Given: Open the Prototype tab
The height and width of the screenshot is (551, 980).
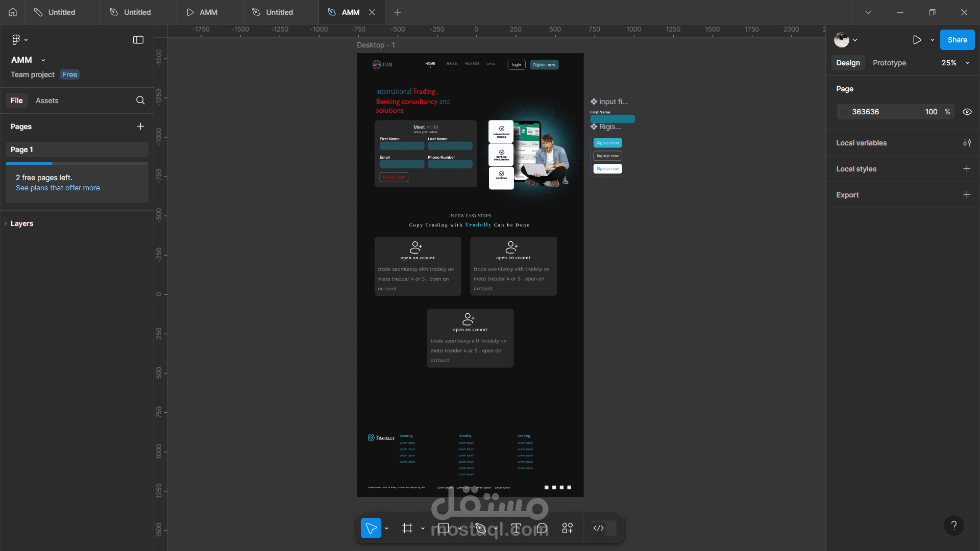Looking at the screenshot, I should (x=889, y=63).
